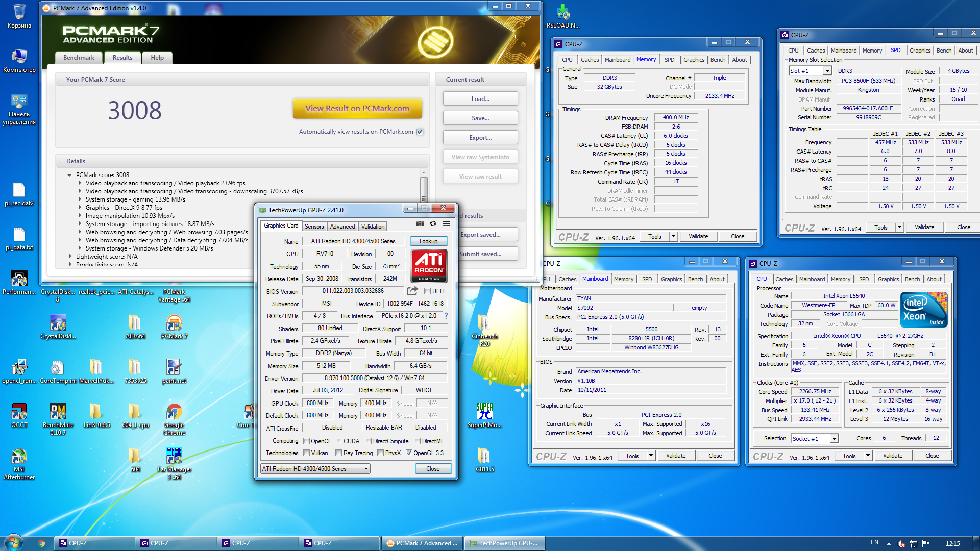The width and height of the screenshot is (980, 551).
Task: Open the LinX-0.6.5 folder
Action: (x=96, y=416)
